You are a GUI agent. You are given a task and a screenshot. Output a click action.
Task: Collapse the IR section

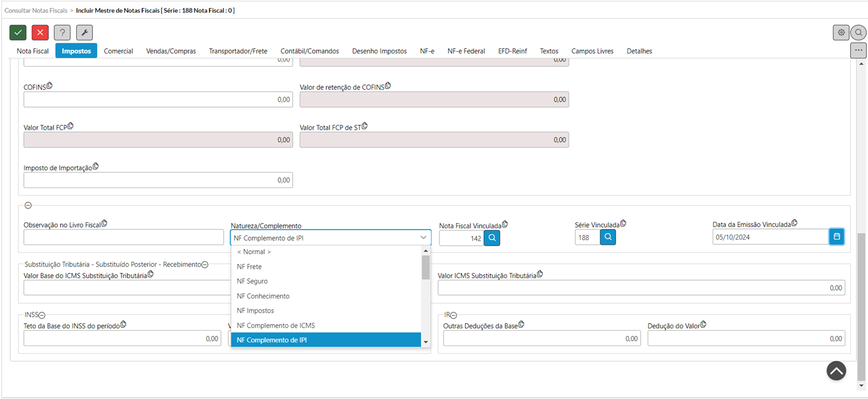[453, 315]
